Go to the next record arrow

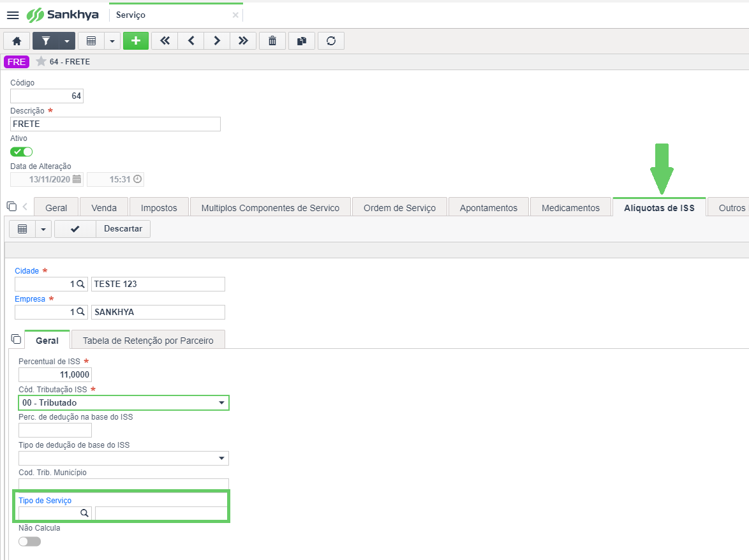pos(217,41)
